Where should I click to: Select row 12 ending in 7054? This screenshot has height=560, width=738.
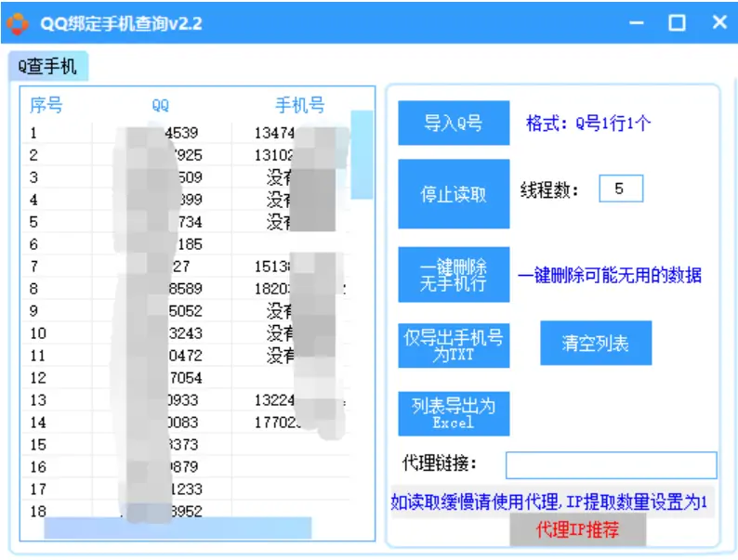coord(187,378)
